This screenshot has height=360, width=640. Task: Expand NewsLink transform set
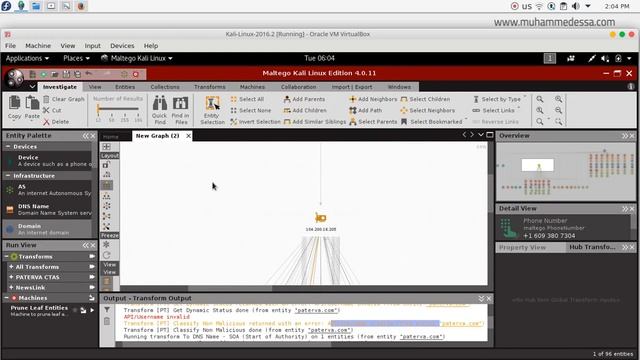coord(11,287)
